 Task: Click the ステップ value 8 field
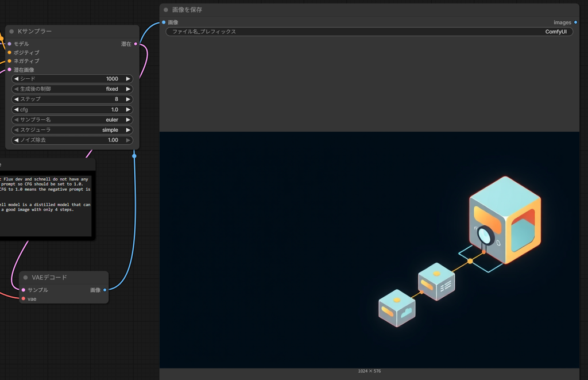72,99
